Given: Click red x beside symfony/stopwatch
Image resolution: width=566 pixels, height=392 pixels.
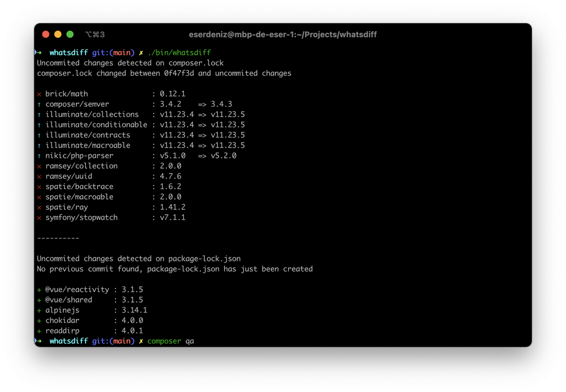Looking at the screenshot, I should [40, 218].
